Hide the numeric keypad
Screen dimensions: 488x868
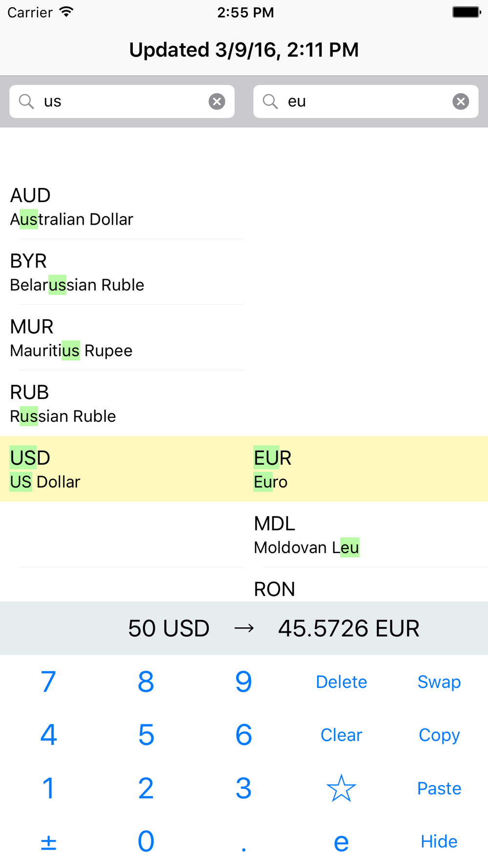click(x=439, y=842)
